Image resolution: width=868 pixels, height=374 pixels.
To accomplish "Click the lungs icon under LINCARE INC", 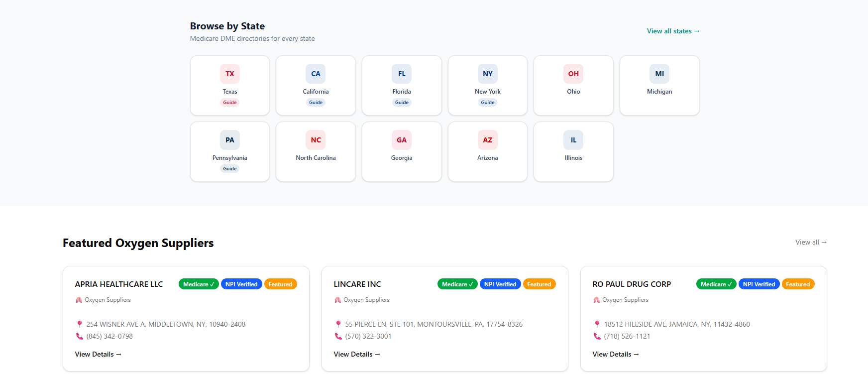I will tap(337, 300).
